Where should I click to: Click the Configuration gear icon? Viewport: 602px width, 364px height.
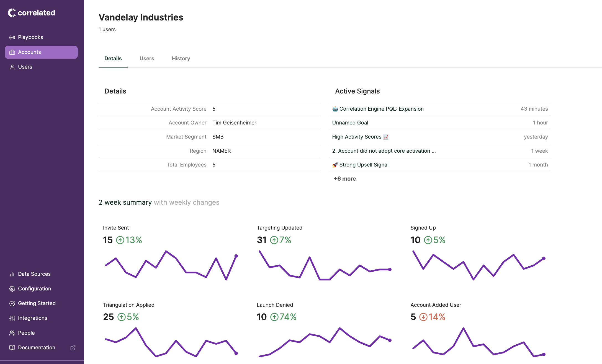point(12,289)
